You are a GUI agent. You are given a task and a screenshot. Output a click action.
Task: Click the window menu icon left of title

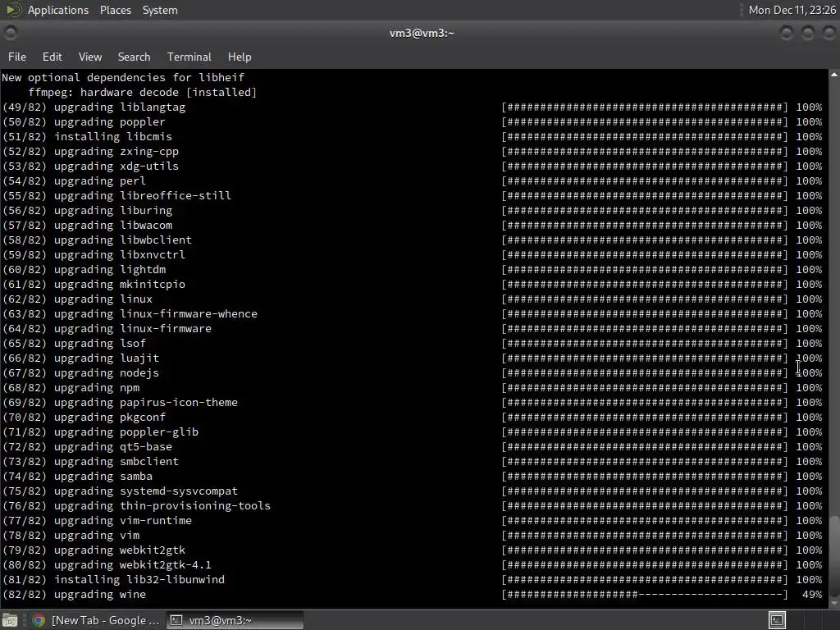pos(10,33)
